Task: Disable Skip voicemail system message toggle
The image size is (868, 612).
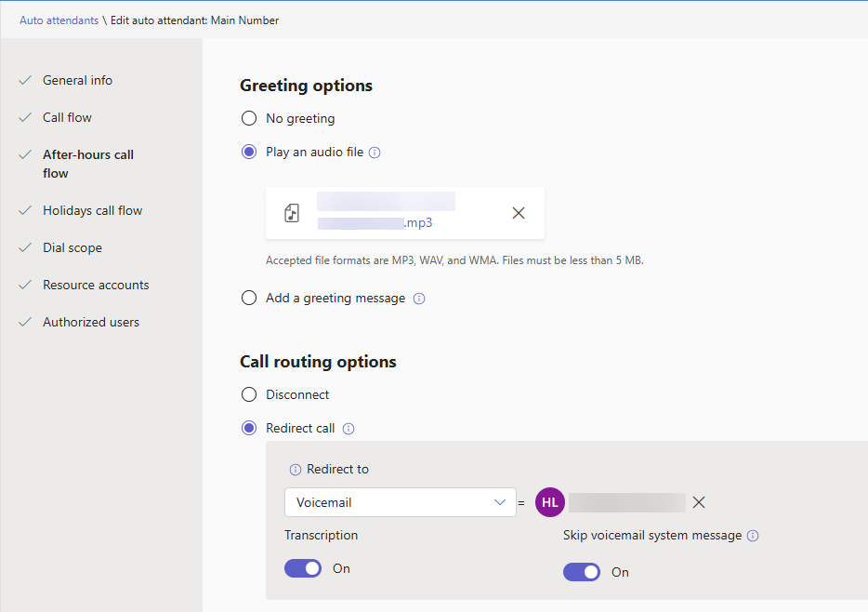Action: (582, 572)
